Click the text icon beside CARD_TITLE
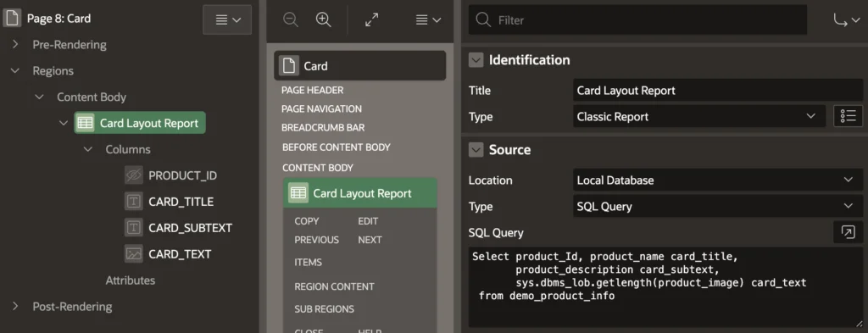868x333 pixels. [x=133, y=202]
